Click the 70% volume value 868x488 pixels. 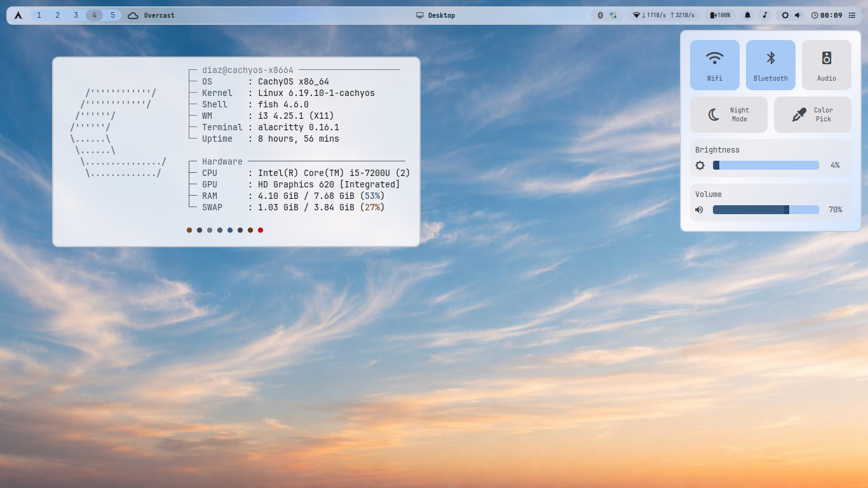[835, 210]
